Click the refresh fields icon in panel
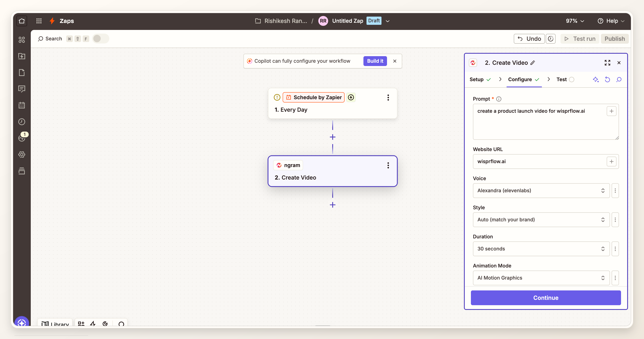 point(607,80)
